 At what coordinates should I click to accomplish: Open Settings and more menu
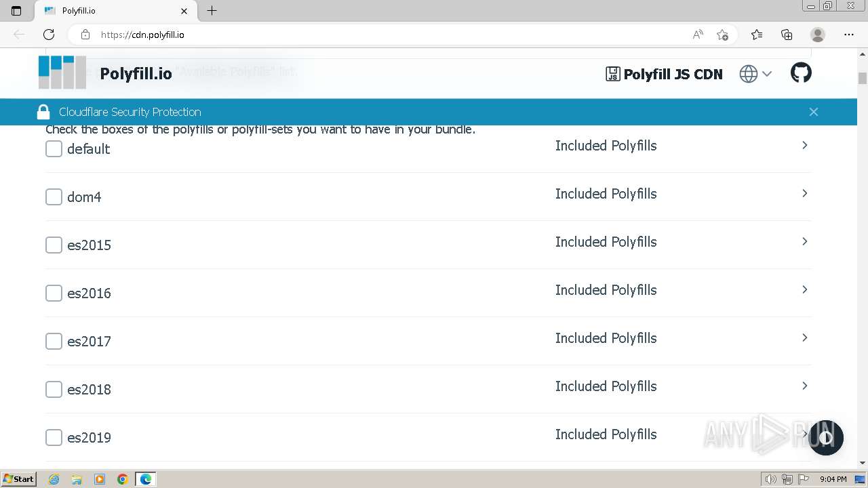[x=849, y=35]
